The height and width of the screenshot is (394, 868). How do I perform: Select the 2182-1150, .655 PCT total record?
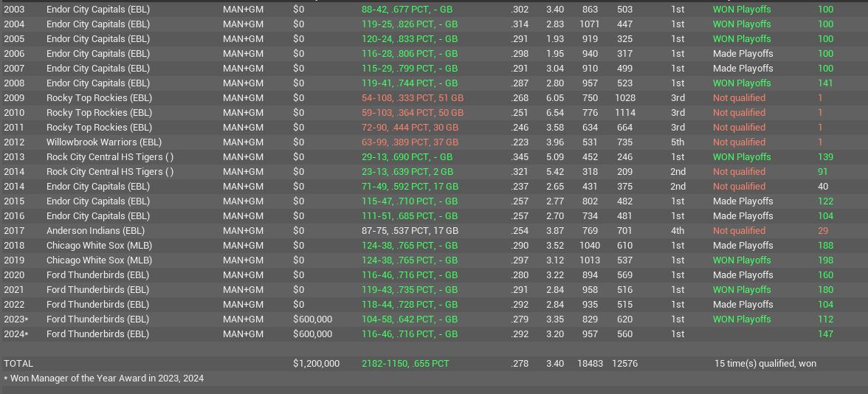tap(405, 364)
